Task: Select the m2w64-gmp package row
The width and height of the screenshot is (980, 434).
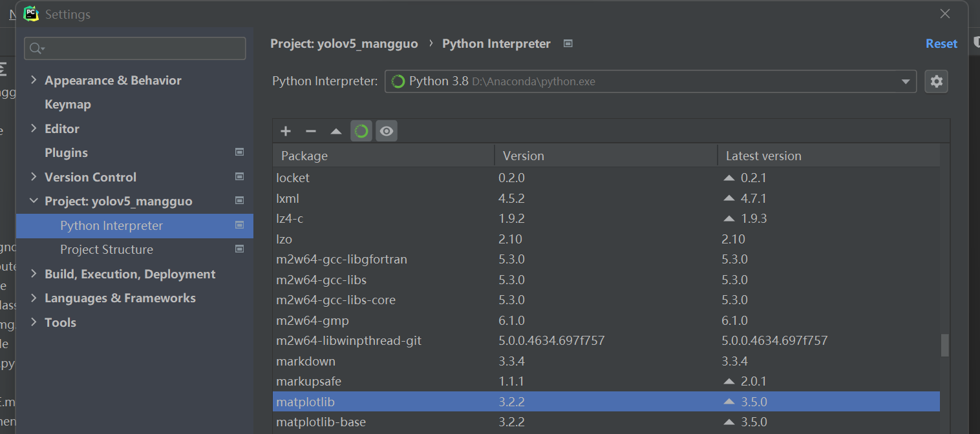Action: point(606,320)
